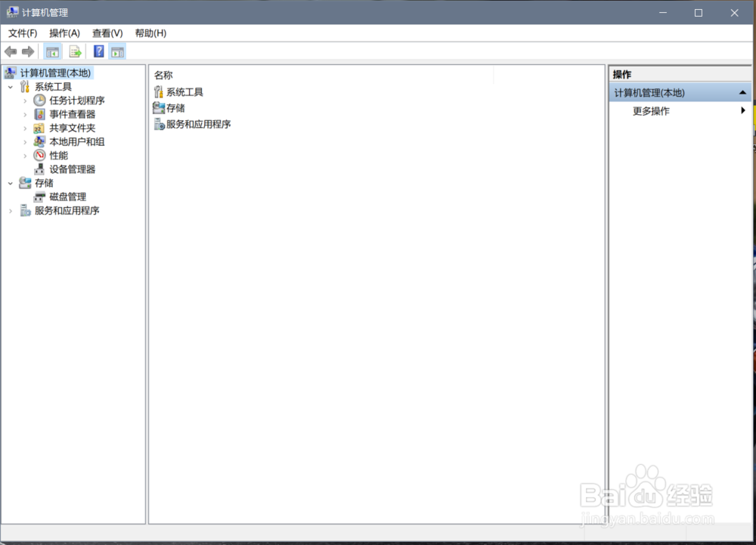Click the 事件查看器 icon
This screenshot has height=545, width=756.
(39, 114)
